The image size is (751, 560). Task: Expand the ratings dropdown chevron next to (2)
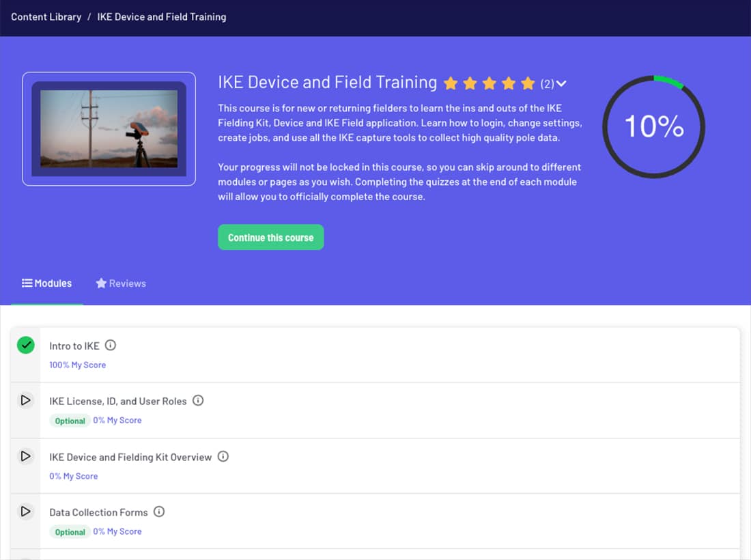point(561,84)
